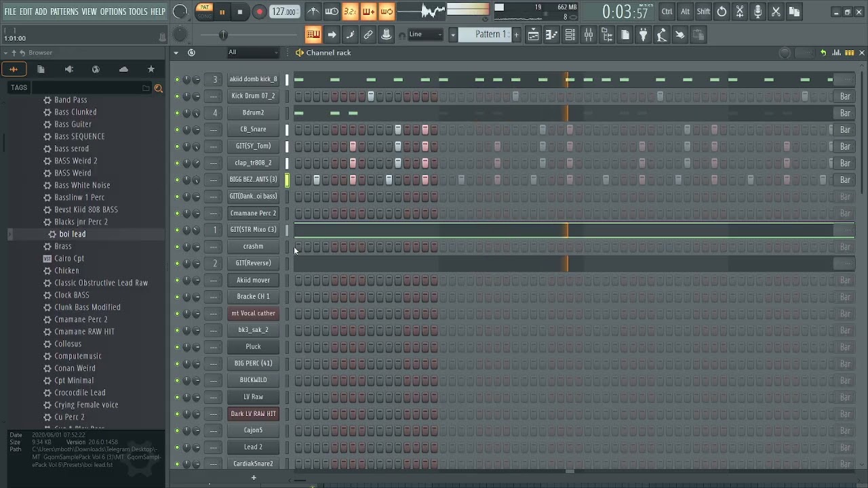Select the browser favorites star tab icon
Screen dimensions: 868x488
tap(151, 69)
